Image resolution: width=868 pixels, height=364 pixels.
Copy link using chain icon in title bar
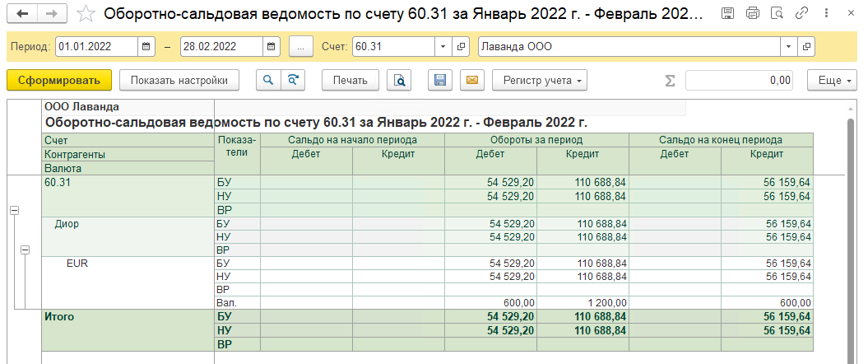coord(802,14)
